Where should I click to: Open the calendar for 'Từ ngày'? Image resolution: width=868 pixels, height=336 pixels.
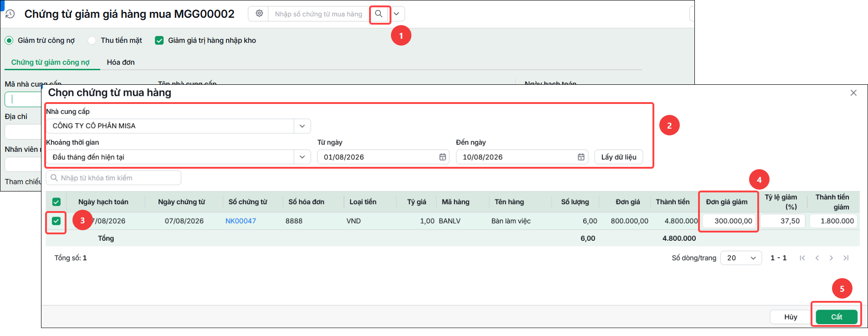coord(442,157)
